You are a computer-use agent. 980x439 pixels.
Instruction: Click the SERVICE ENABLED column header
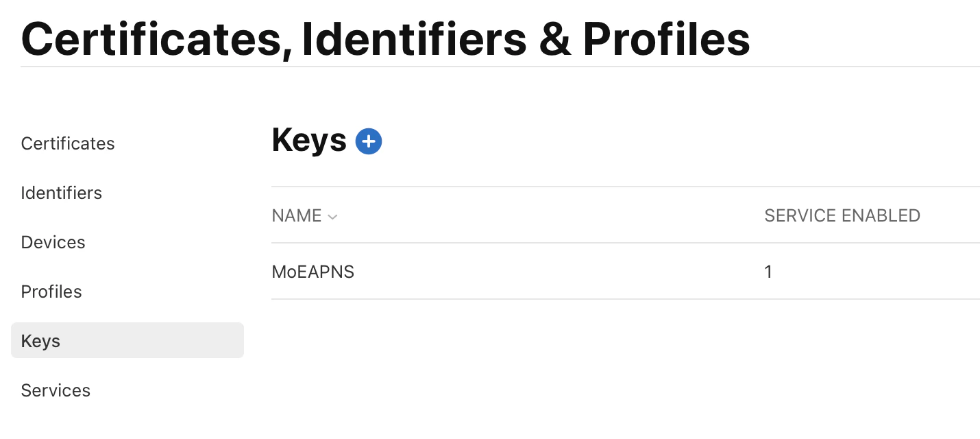pyautogui.click(x=842, y=215)
